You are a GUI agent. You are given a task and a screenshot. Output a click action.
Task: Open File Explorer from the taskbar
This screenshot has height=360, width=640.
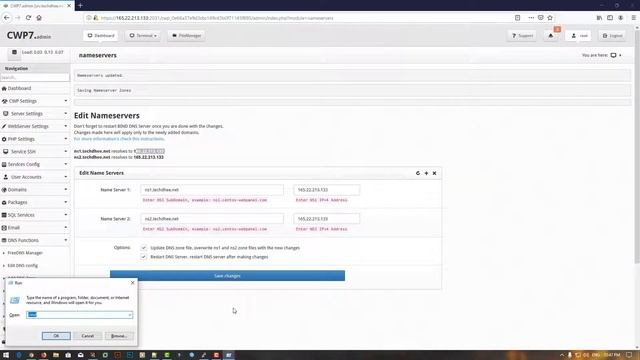pos(56,355)
